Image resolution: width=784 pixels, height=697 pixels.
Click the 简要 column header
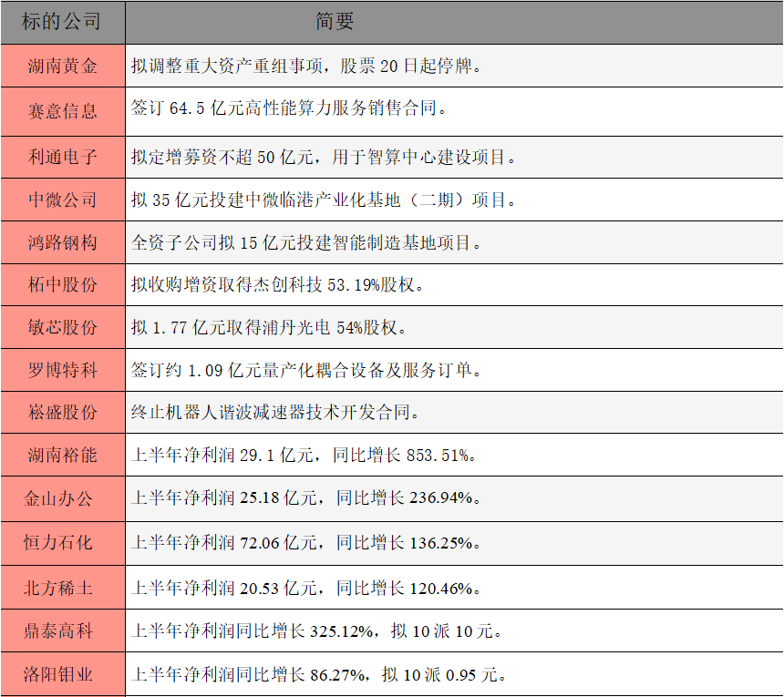coord(454,22)
